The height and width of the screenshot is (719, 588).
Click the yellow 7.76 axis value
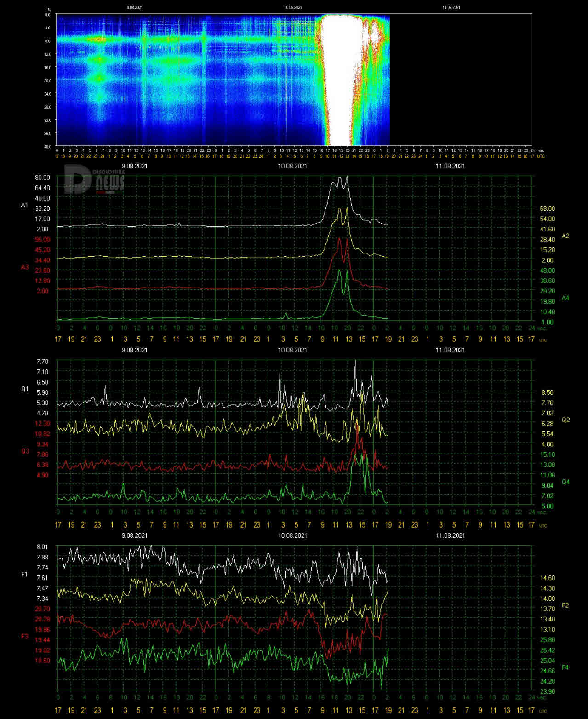(x=547, y=403)
